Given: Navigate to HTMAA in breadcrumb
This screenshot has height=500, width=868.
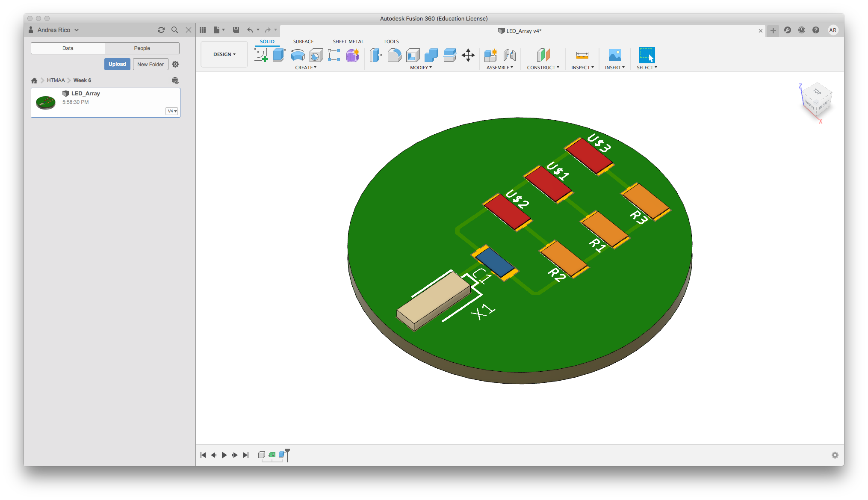Looking at the screenshot, I should 56,80.
